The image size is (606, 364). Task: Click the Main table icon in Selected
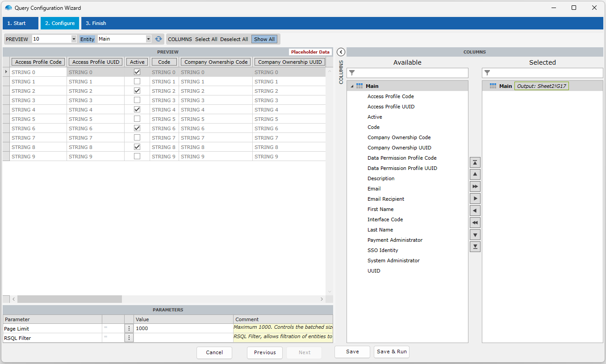click(x=493, y=86)
